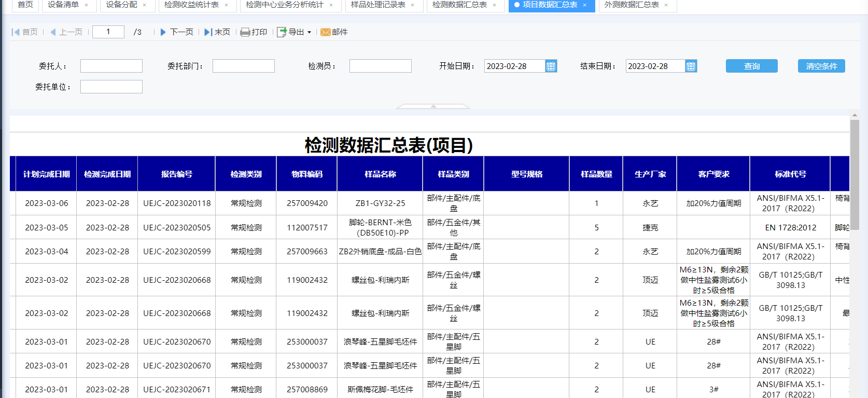Click sample name 斯佩梅花脚-毛坯件
Screen dimensions: 868x398
click(380, 390)
